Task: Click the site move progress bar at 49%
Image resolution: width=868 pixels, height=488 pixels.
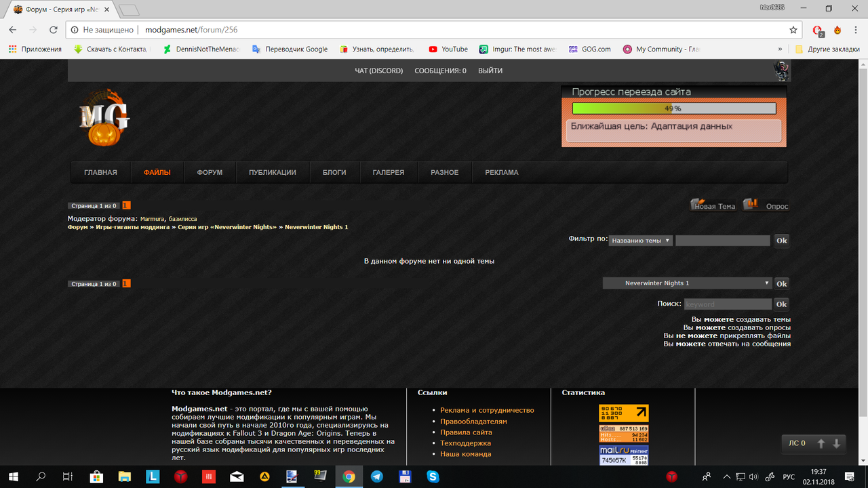Action: click(x=674, y=108)
